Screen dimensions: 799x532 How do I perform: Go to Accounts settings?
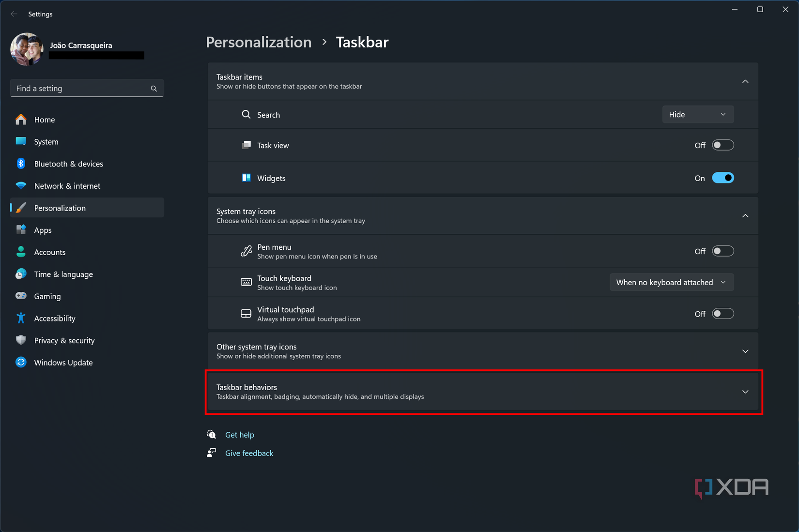point(50,252)
